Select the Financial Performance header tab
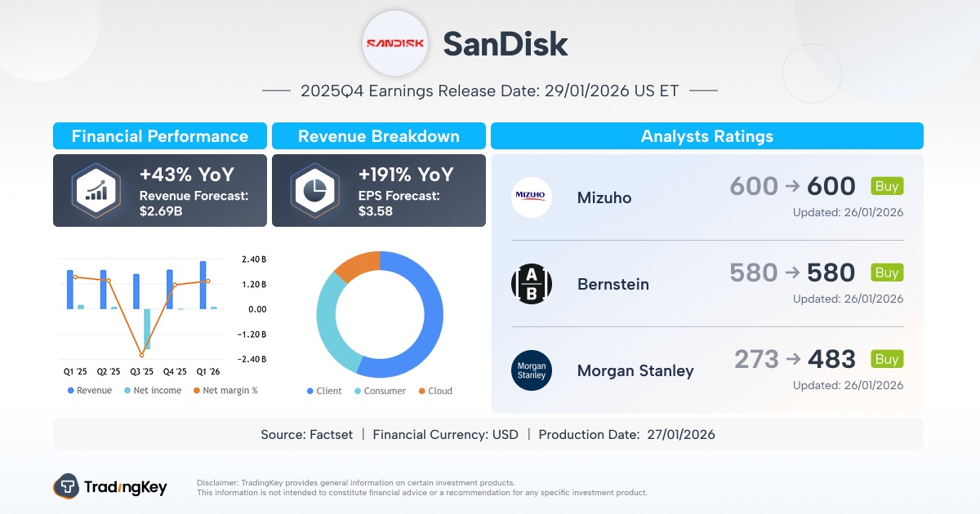Screen dimensions: 980x514 point(160,136)
